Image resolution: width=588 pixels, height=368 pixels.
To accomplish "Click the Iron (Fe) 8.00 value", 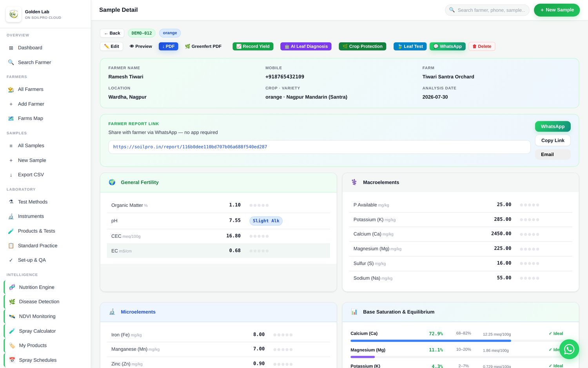I will pos(259,335).
